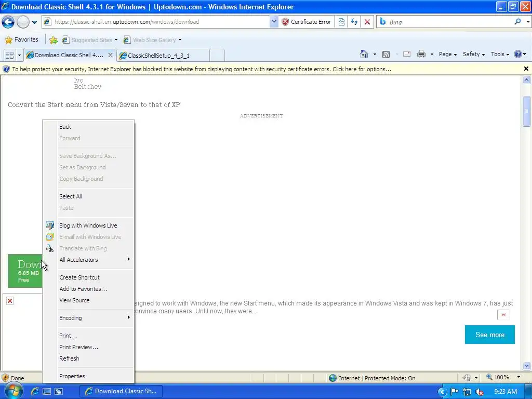Click the security information bar message

point(202,69)
